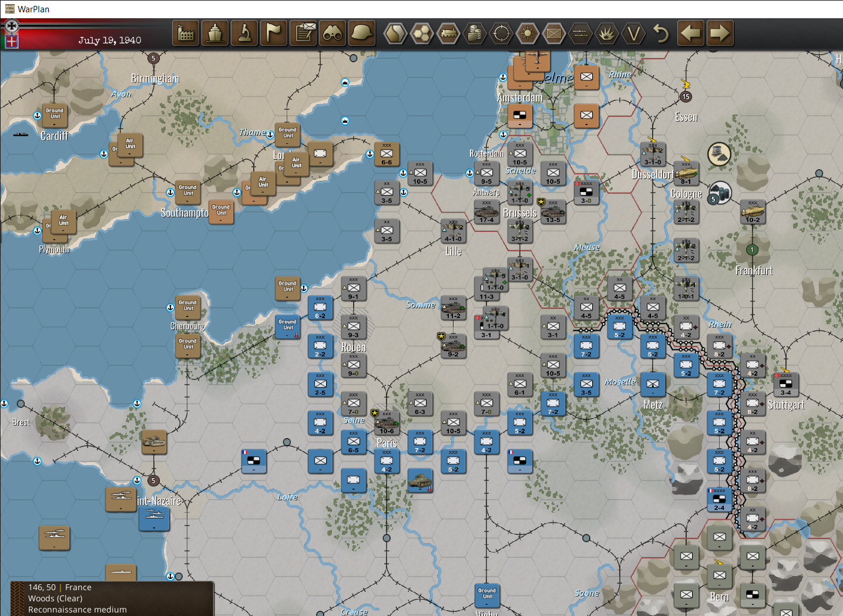This screenshot has width=843, height=616.
Task: Select the 3-0 headquarters unit east of Antwerp
Action: coord(586,192)
